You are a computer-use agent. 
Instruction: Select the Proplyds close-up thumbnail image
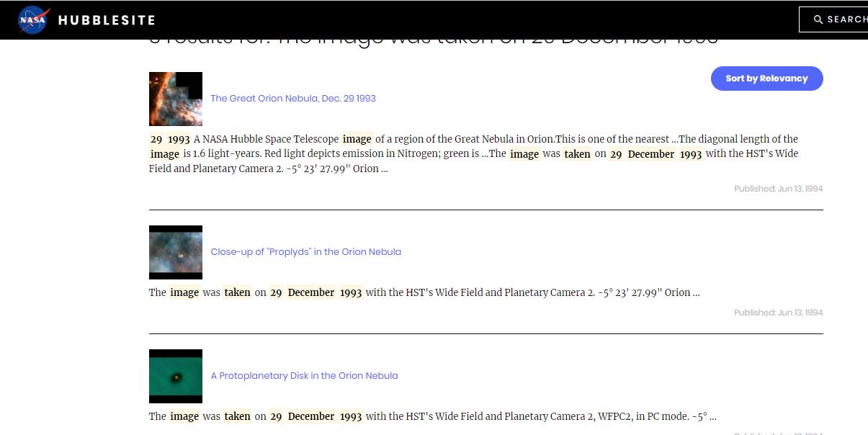175,252
